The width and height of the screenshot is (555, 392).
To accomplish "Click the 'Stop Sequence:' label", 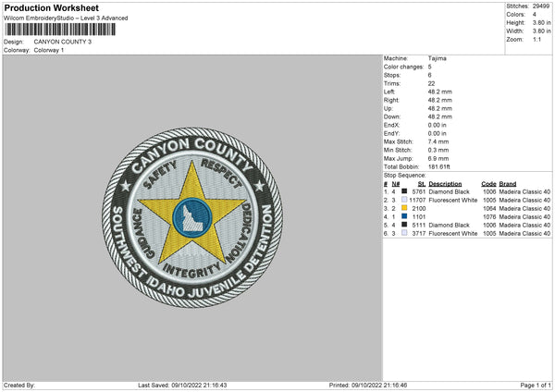I will [x=405, y=175].
